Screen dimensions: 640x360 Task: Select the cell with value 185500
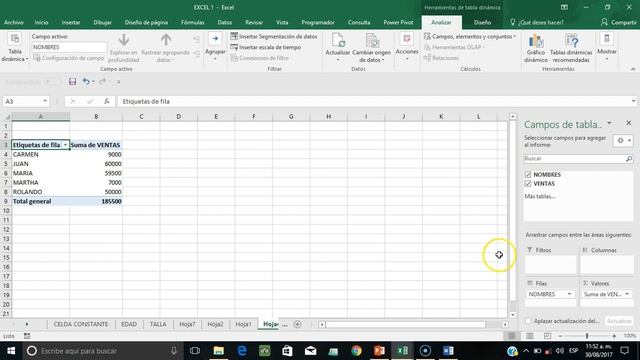[96, 201]
